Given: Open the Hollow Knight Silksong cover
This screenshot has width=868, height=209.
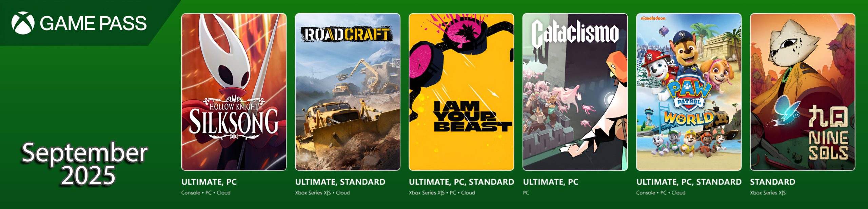Looking at the screenshot, I should (x=234, y=92).
